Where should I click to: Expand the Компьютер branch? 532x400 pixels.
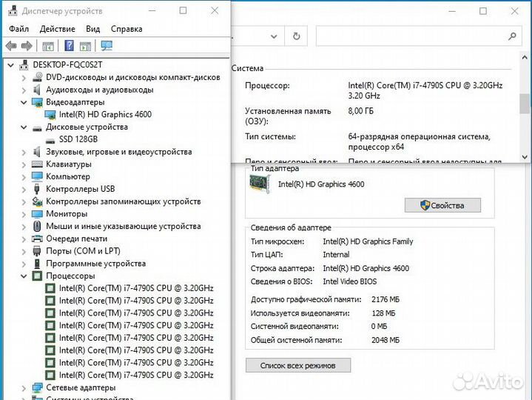[x=24, y=177]
